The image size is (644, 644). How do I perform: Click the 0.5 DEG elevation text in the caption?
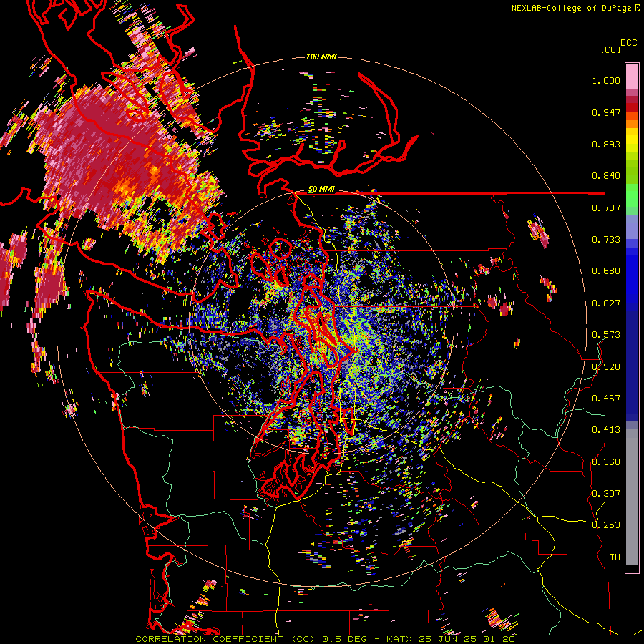[345, 639]
